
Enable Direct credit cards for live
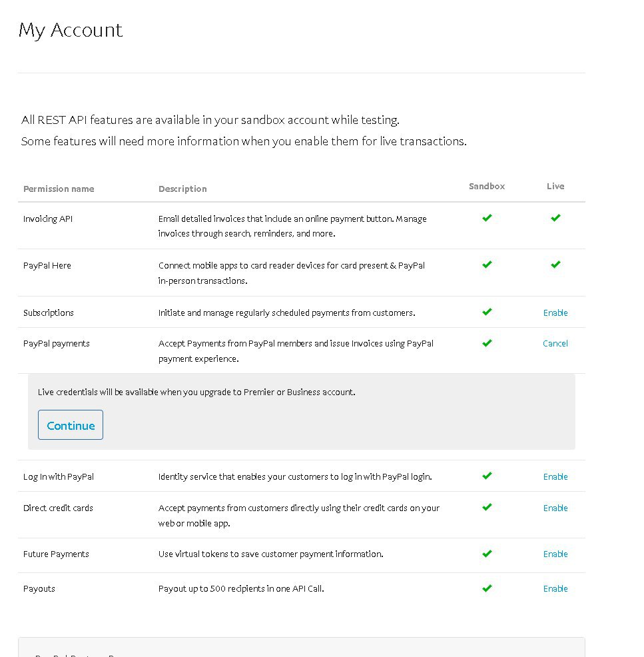coord(555,508)
